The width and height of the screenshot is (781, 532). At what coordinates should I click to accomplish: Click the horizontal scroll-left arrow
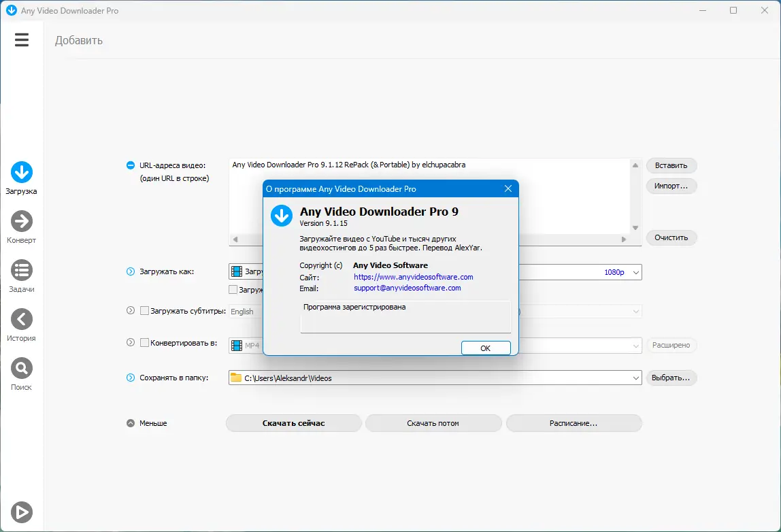235,239
